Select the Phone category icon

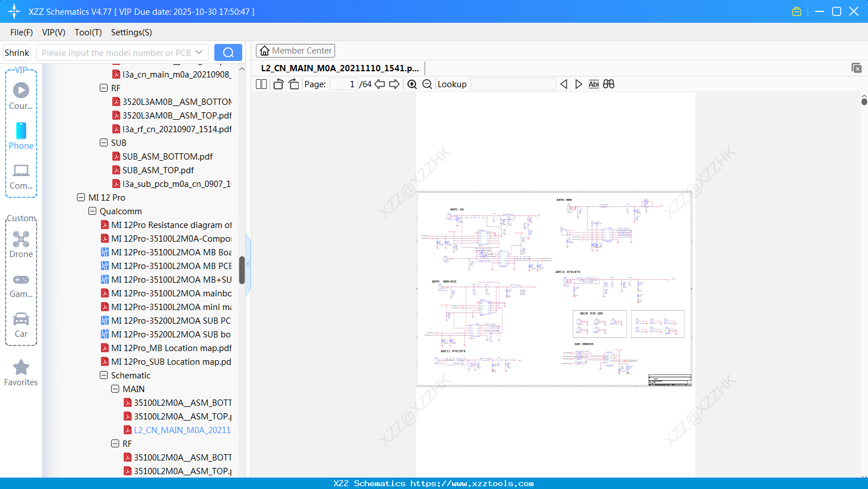click(21, 136)
